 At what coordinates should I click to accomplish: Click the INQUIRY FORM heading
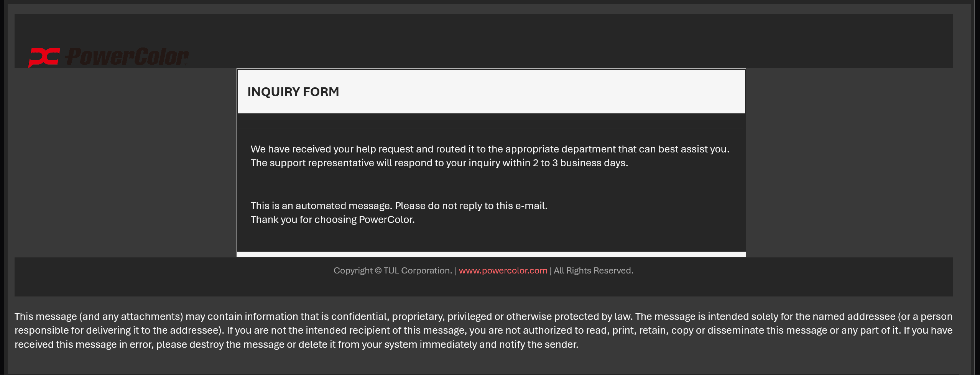(x=293, y=92)
